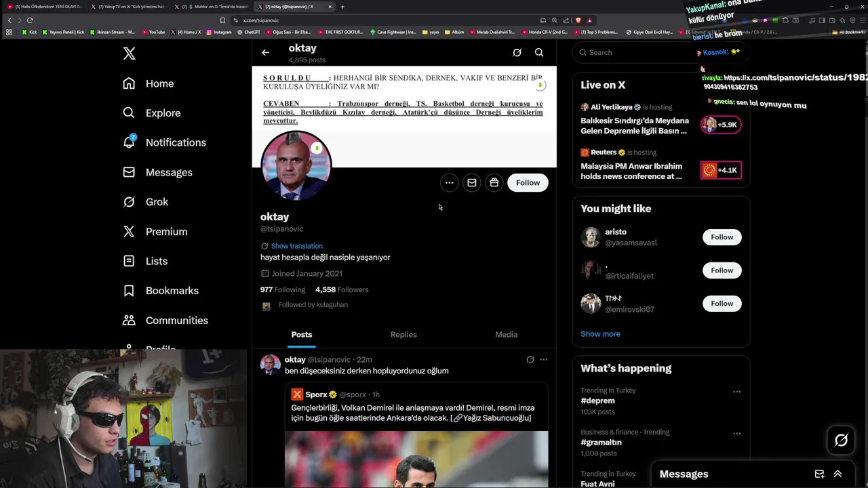Switch to the YouTube Haliç browser tab
This screenshot has width=868, height=488.
[45, 7]
